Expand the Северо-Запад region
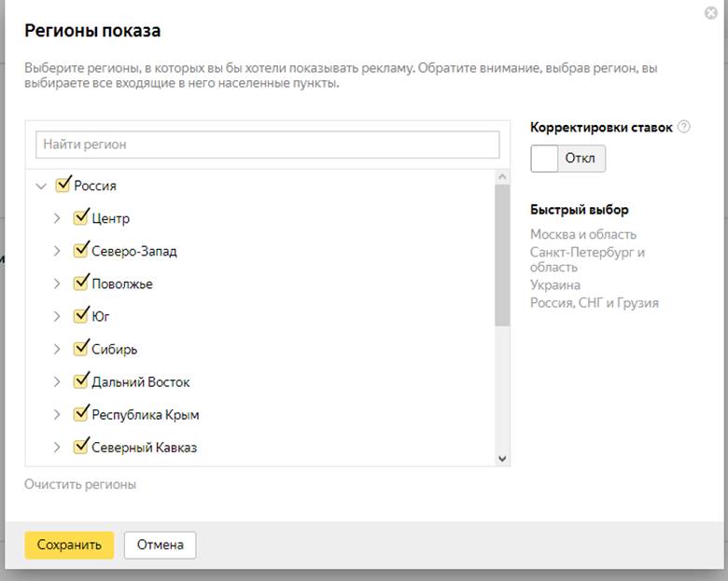Image resolution: width=728 pixels, height=581 pixels. pyautogui.click(x=57, y=251)
